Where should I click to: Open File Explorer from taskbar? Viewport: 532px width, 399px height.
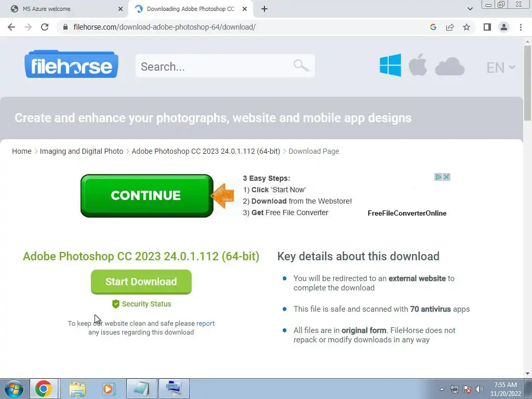tap(77, 389)
